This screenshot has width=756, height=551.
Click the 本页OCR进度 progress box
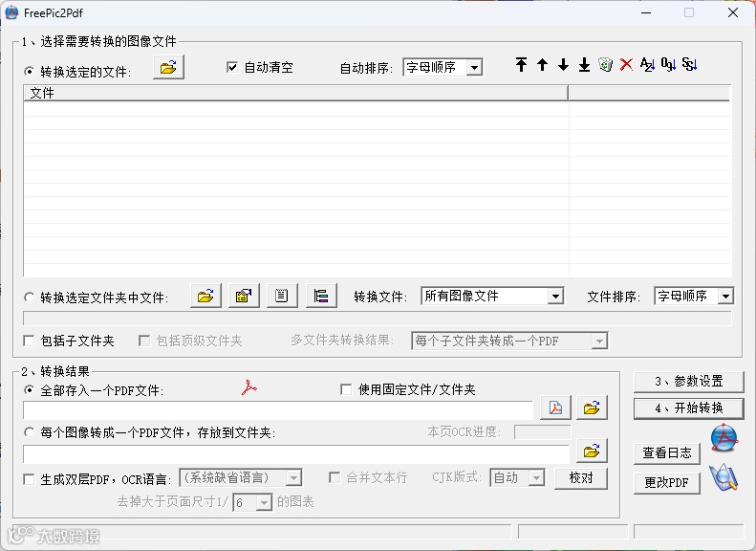543,431
